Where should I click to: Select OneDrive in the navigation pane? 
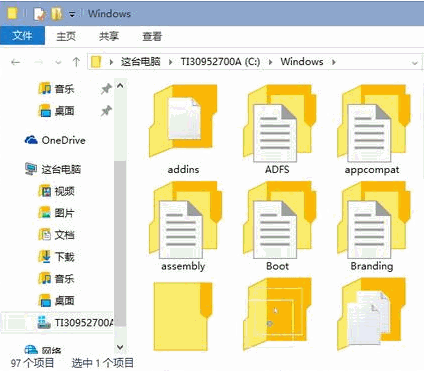coord(55,140)
